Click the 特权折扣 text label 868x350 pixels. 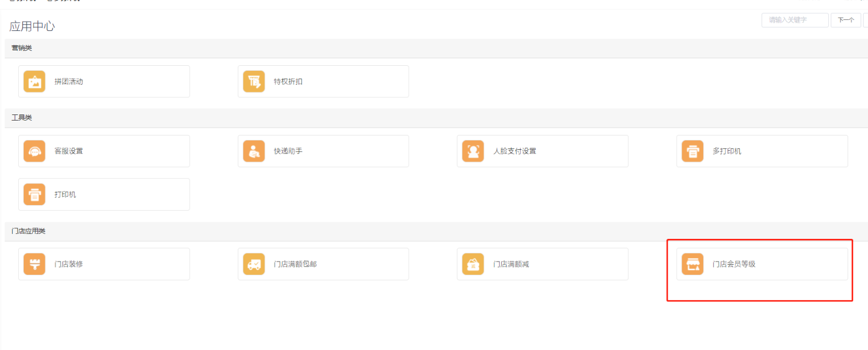(x=288, y=82)
